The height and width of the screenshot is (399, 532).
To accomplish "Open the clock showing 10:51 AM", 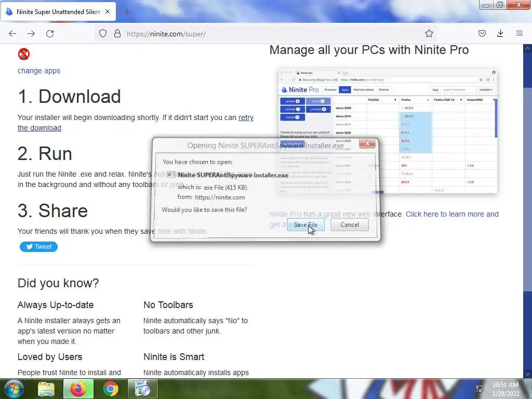I will pyautogui.click(x=506, y=389).
